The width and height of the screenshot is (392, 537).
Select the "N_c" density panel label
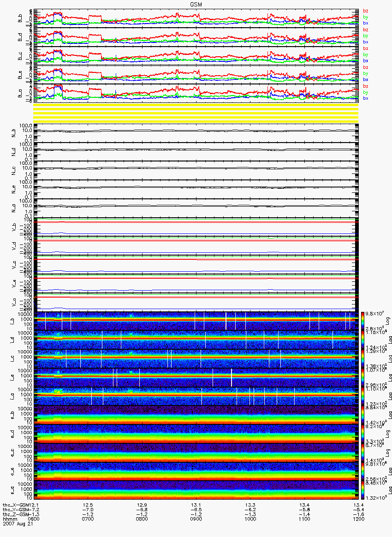click(14, 171)
